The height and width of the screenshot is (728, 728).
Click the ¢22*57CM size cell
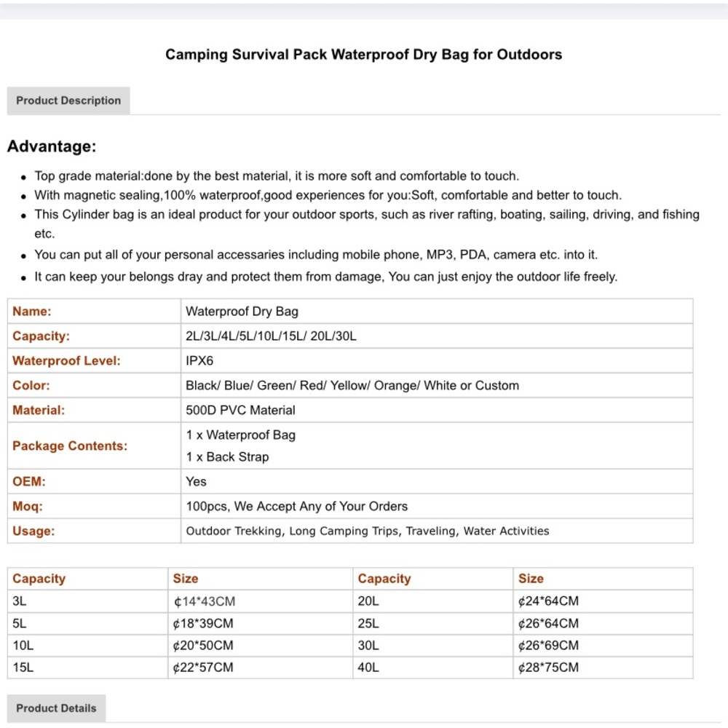pyautogui.click(x=261, y=668)
